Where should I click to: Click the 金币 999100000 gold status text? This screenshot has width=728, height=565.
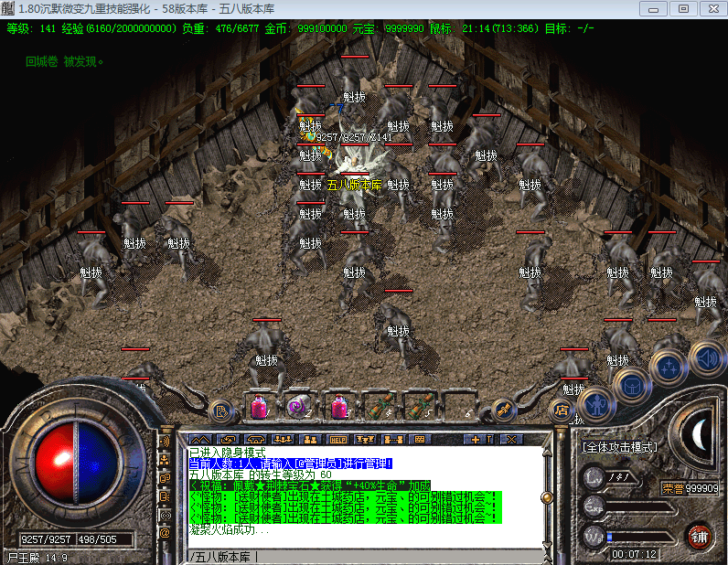305,28
